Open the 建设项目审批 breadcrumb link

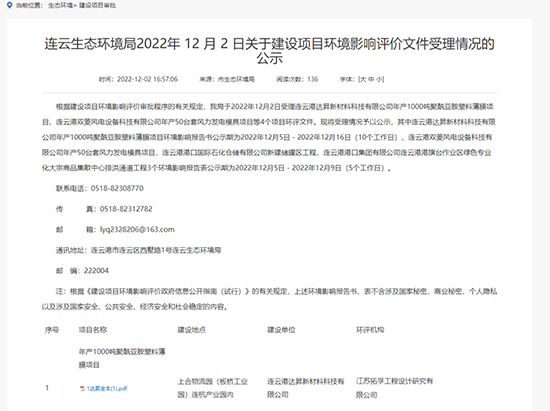click(97, 6)
